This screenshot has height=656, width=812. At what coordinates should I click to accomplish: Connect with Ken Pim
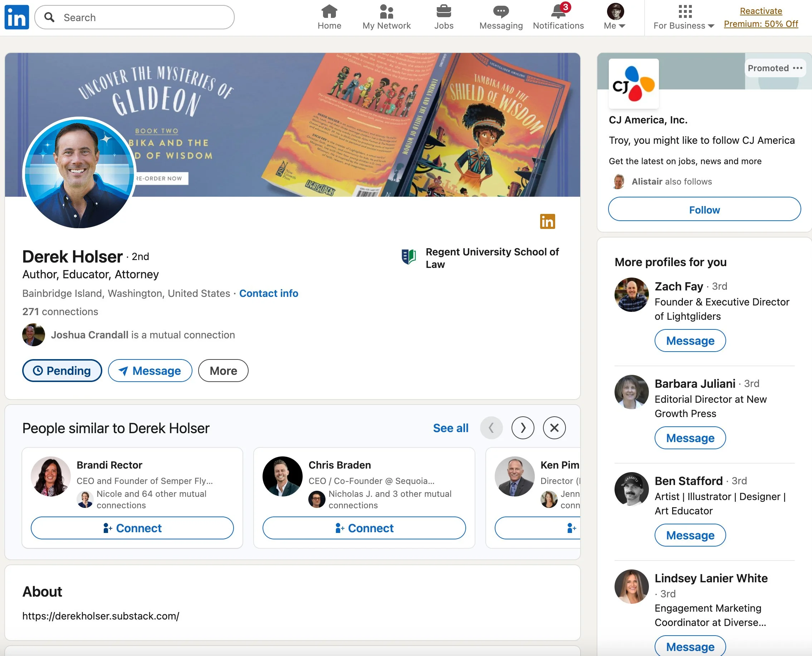pyautogui.click(x=538, y=528)
